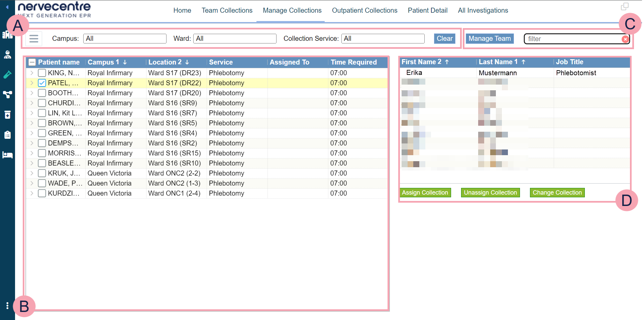Viewport: 644px width, 320px height.
Task: Open the hamburger menu beside Campus
Action: click(x=34, y=39)
